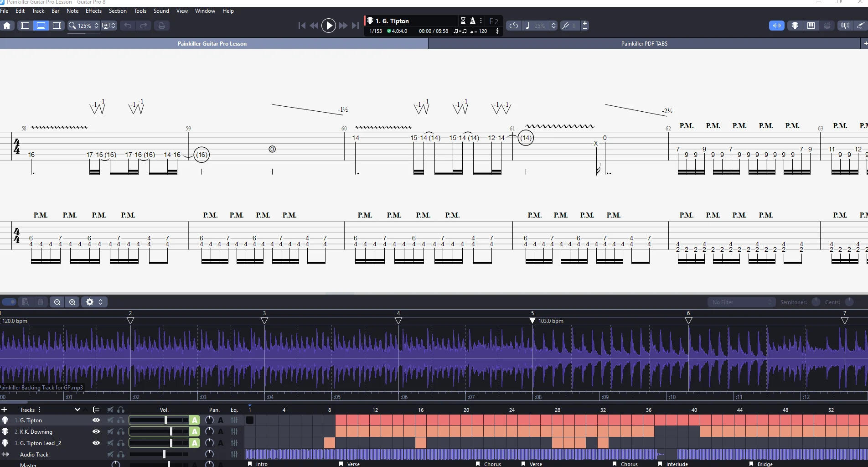
Task: Delete audio sync point trash icon
Action: point(41,302)
